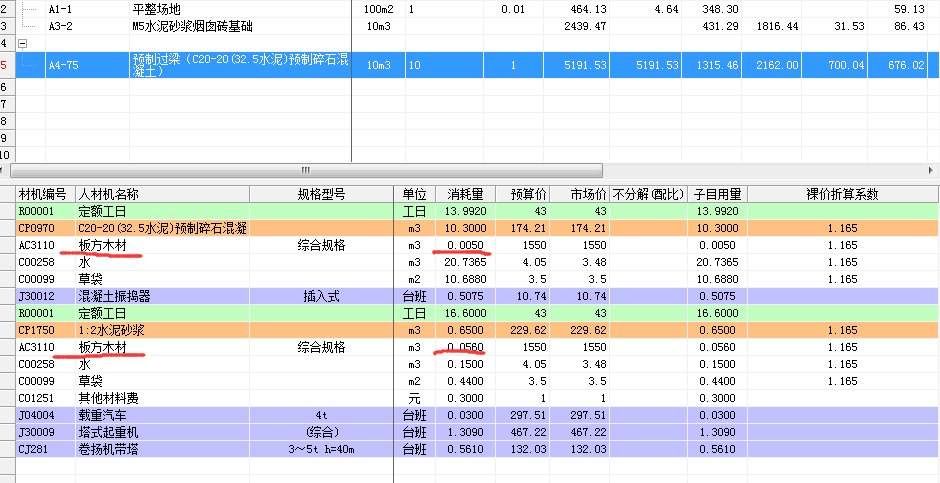This screenshot has height=483, width=940.
Task: Select the J30009 塔式起重机 row
Action: point(477,432)
